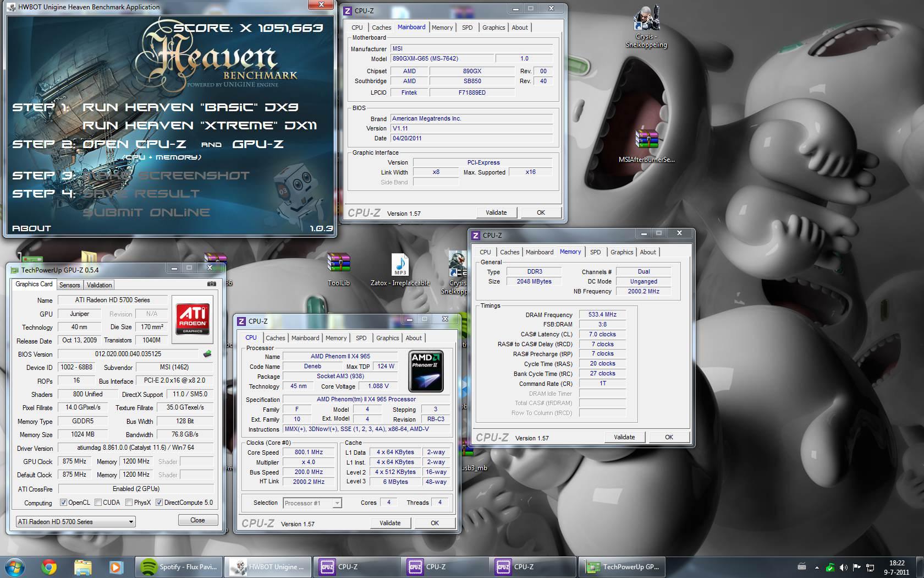924x578 pixels.
Task: Click Core Speed value 800.1 MHz
Action: pyautogui.click(x=309, y=452)
